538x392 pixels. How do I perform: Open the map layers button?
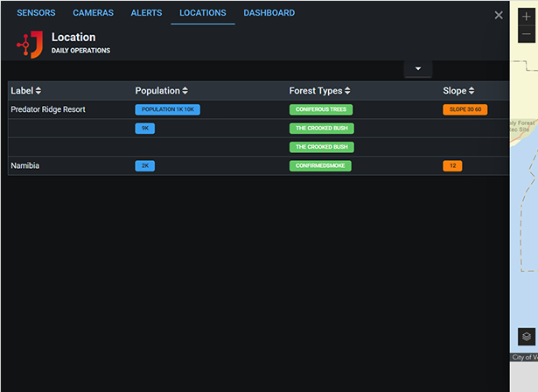(526, 337)
